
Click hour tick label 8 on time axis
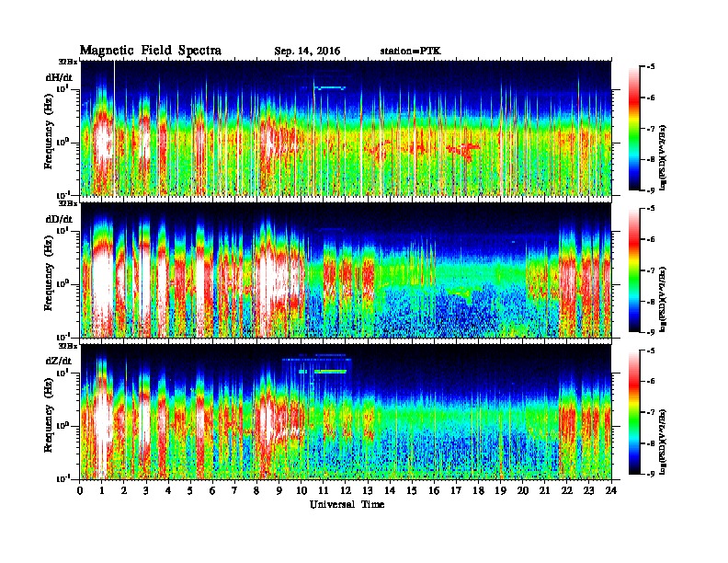256,490
